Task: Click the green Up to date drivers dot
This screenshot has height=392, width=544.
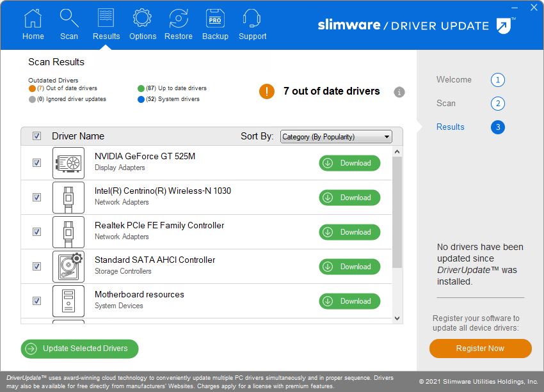Action: coord(141,89)
